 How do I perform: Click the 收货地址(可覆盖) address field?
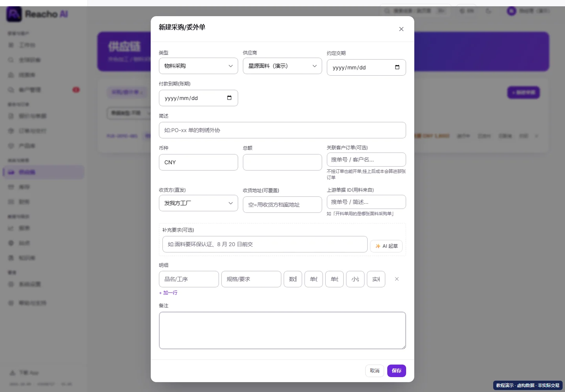282,205
